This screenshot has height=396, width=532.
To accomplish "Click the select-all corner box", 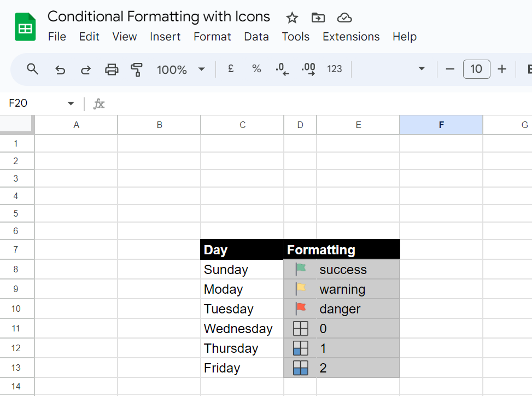I will (x=17, y=125).
